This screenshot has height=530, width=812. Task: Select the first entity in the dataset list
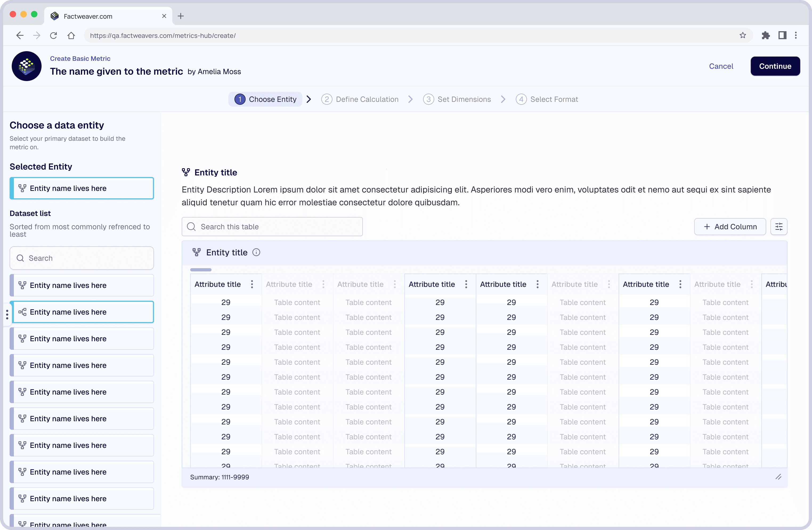(82, 285)
